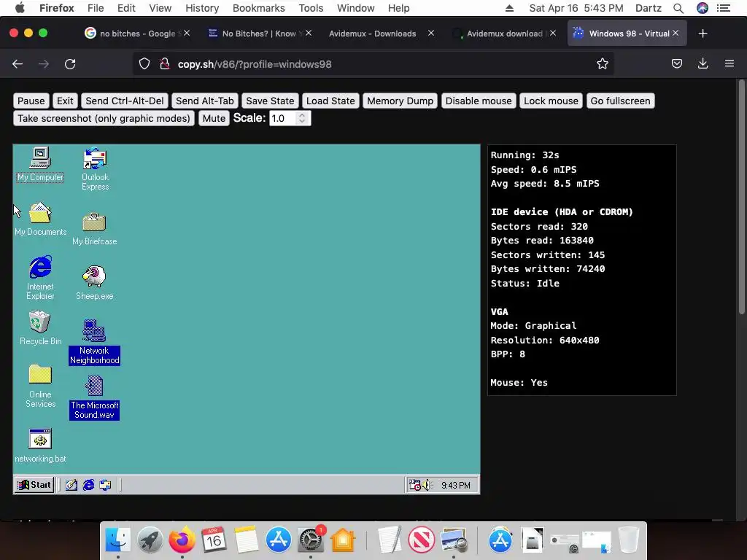The width and height of the screenshot is (747, 560).
Task: Click the Memory Dump button
Action: [x=400, y=101]
